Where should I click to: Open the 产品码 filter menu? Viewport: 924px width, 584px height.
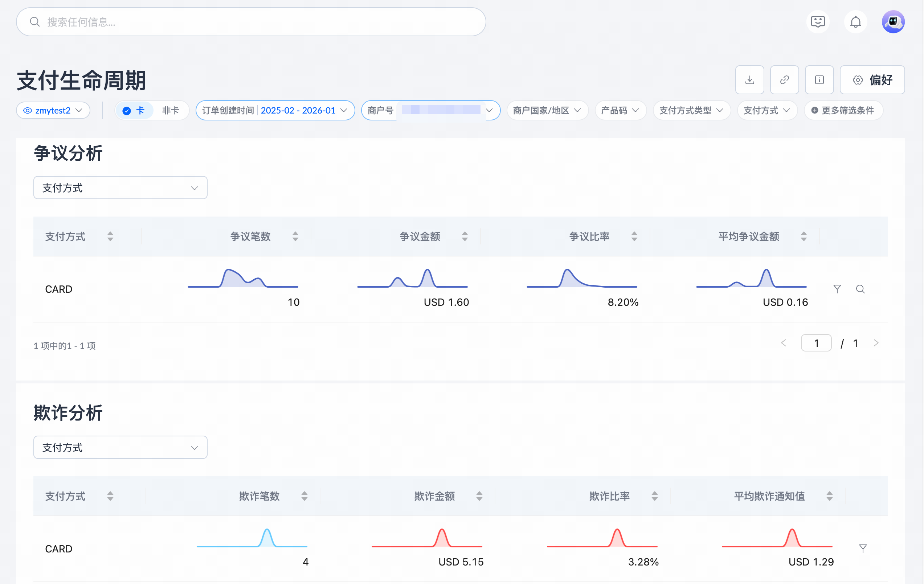pos(620,110)
